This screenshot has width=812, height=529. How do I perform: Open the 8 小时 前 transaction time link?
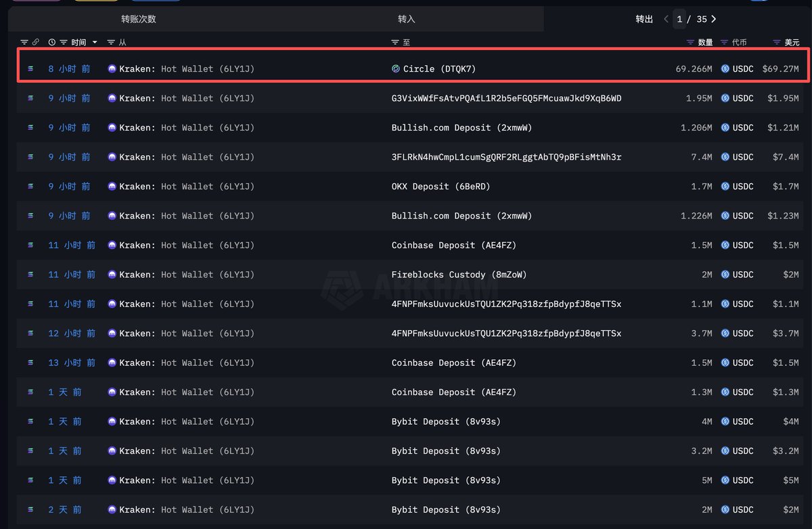tap(69, 69)
